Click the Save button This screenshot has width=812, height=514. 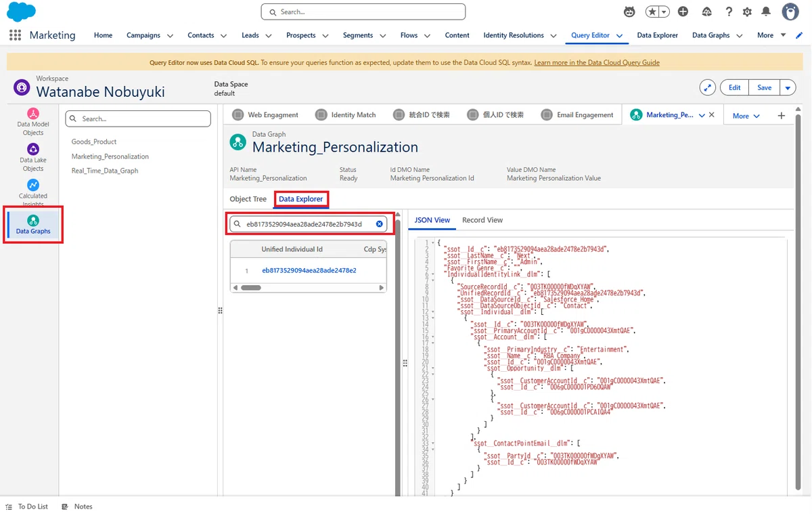[x=764, y=87]
